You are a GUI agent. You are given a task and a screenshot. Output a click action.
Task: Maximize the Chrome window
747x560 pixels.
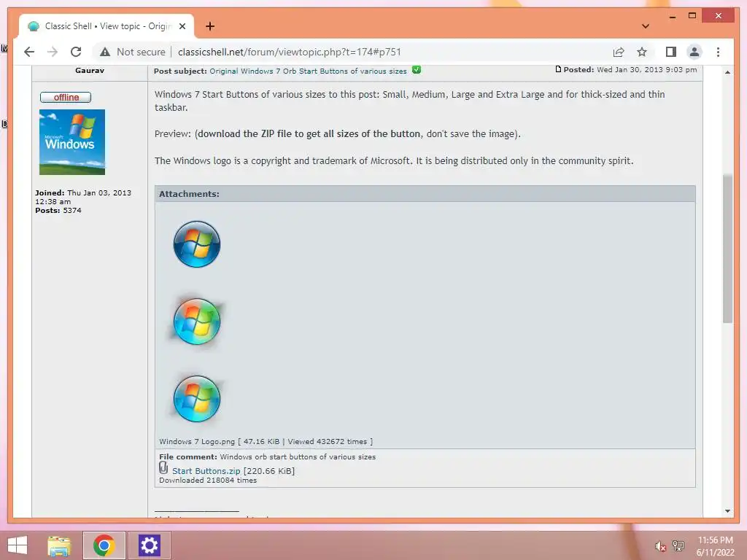pyautogui.click(x=692, y=16)
